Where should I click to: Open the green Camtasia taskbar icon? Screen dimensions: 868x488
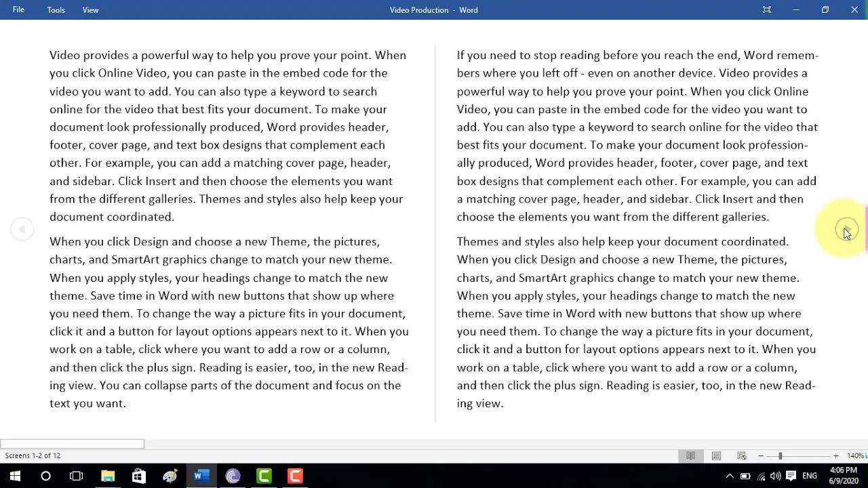(x=264, y=476)
